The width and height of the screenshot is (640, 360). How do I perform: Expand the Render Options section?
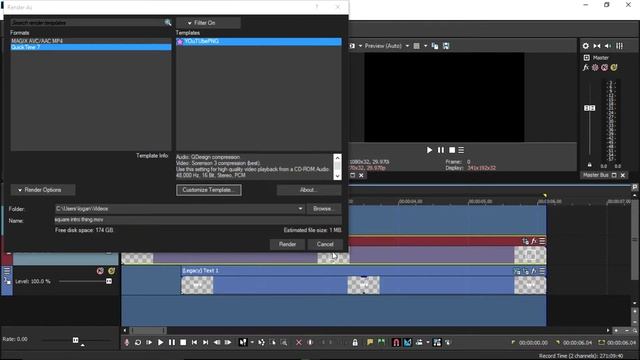pos(42,190)
